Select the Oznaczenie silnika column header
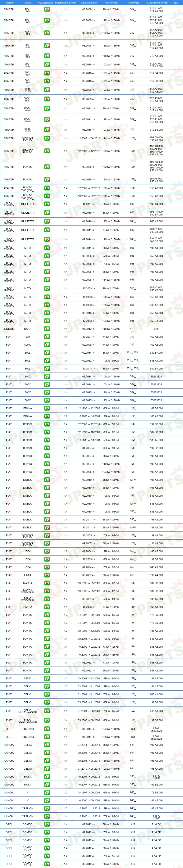183x868 pixels. click(156, 2)
